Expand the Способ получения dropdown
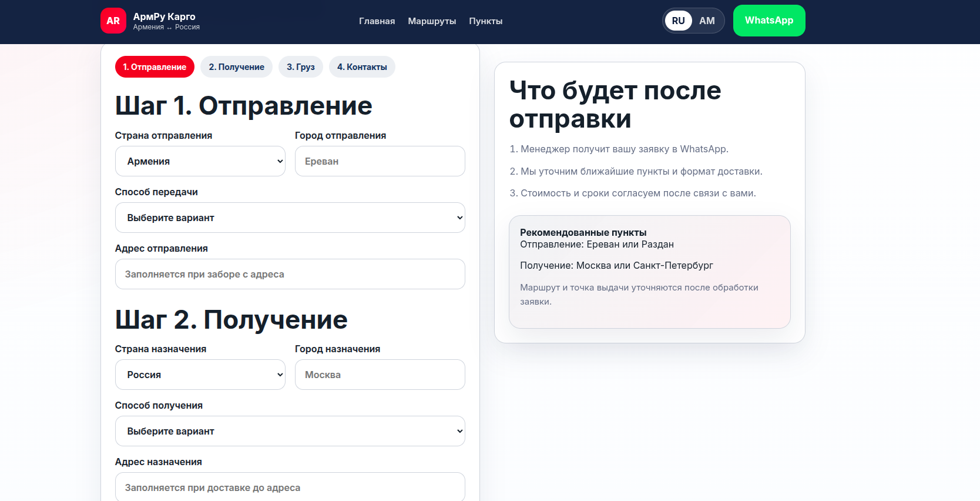 [290, 431]
